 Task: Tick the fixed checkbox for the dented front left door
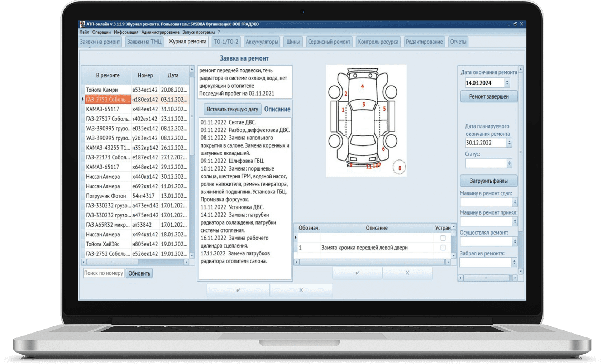point(443,248)
